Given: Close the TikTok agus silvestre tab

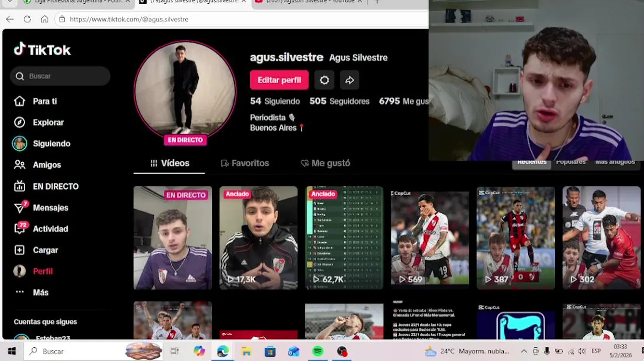Looking at the screenshot, I should 243,2.
